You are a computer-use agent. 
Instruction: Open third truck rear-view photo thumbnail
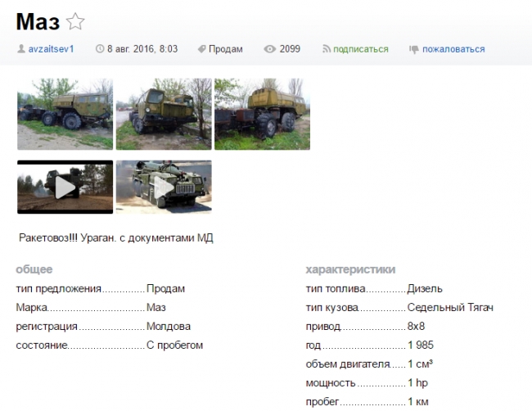[262, 114]
